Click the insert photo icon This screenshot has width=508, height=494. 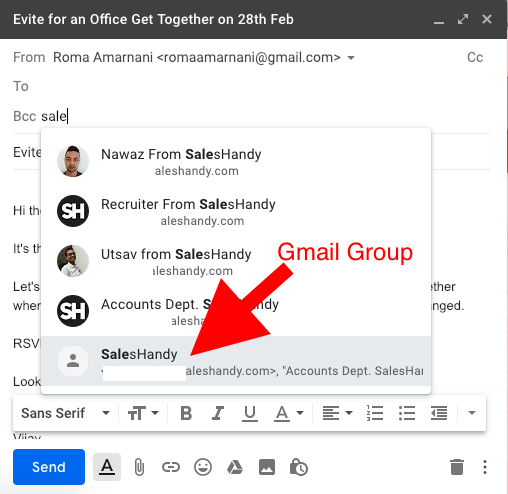[267, 467]
